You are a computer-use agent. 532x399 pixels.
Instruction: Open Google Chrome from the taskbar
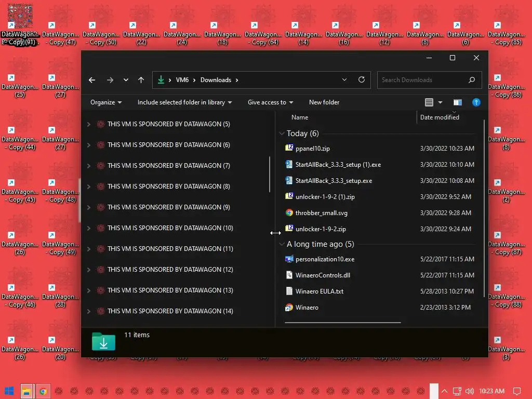(x=43, y=391)
